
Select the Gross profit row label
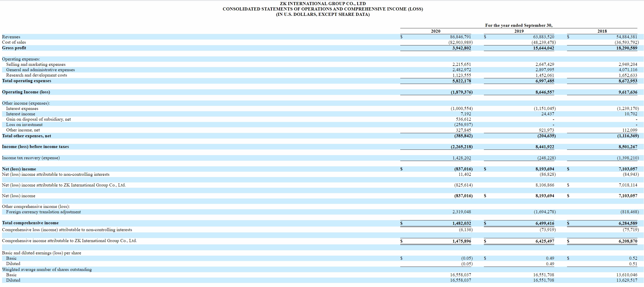click(14, 48)
